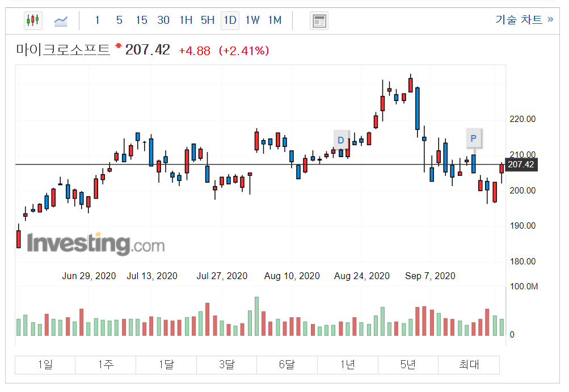Select the 1 minute interval

[97, 20]
